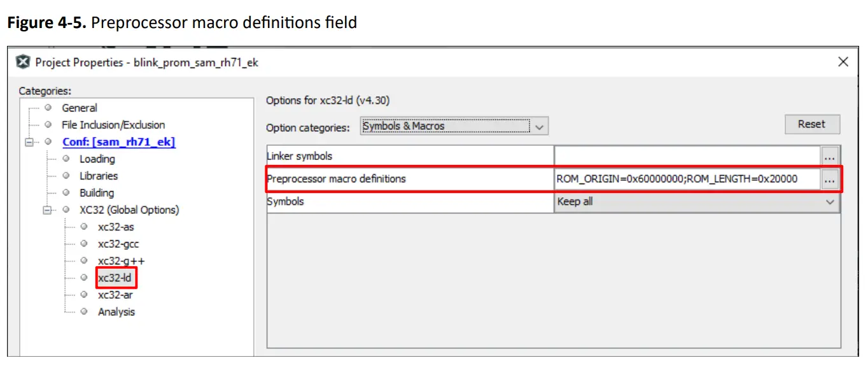Click the Preprocessor macro definitions value field

click(x=687, y=179)
